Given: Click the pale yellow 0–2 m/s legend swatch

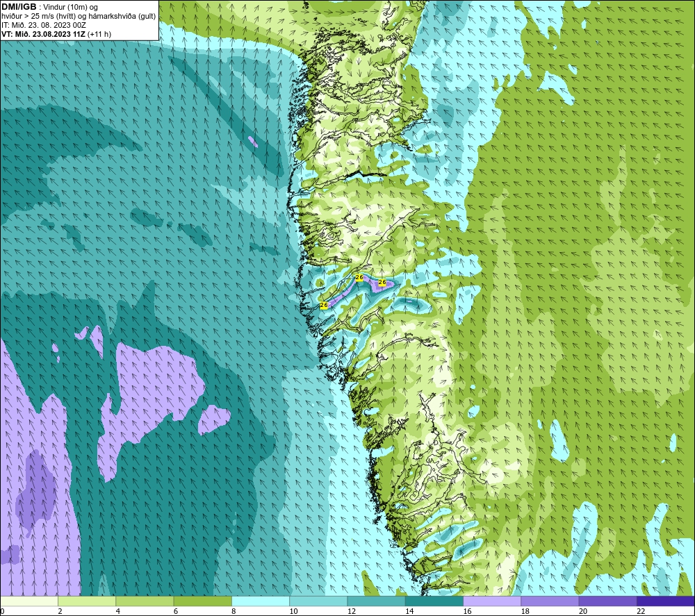Looking at the screenshot, I should (x=29, y=601).
